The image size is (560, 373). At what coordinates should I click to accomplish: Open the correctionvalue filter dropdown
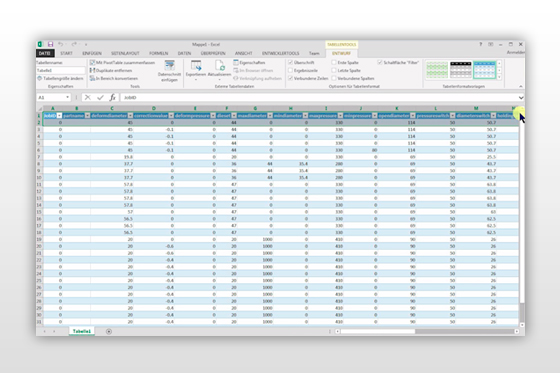(171, 116)
